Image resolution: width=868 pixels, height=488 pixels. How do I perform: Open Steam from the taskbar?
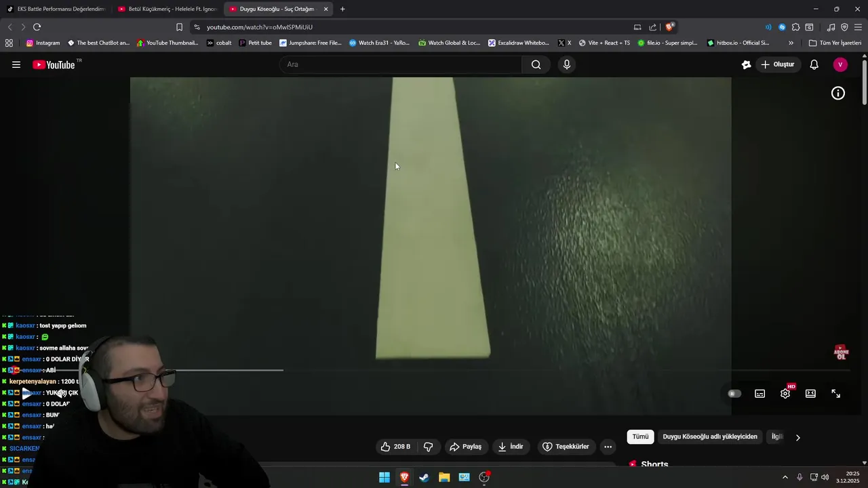click(424, 477)
